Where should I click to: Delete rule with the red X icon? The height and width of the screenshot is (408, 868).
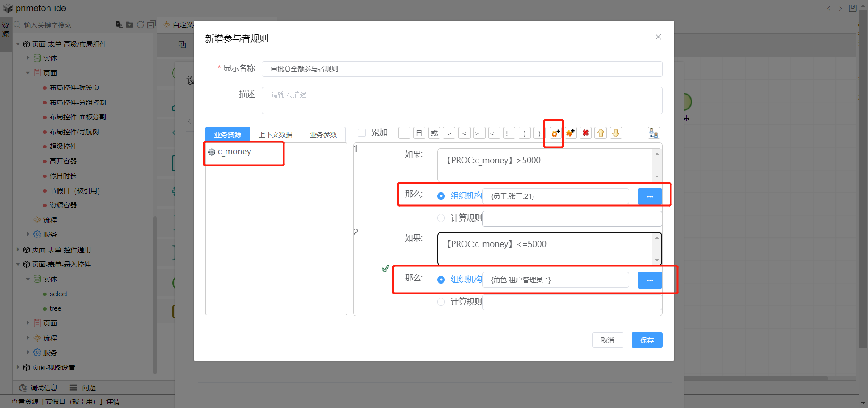pos(585,133)
